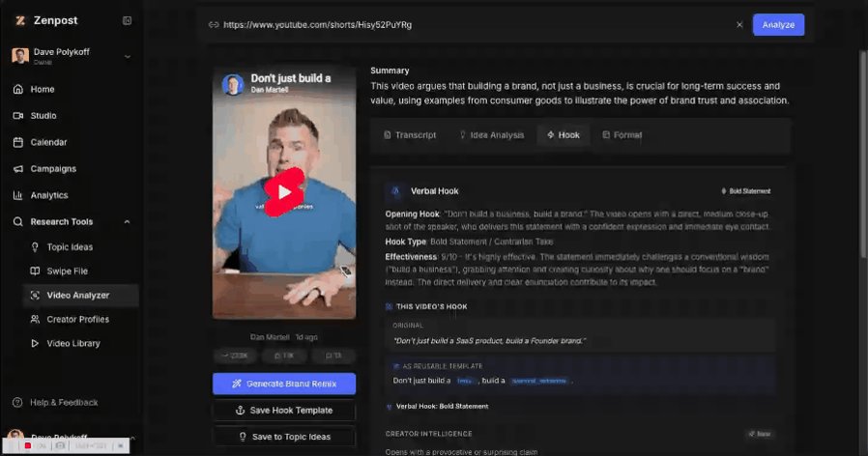The image size is (868, 456).
Task: Switch to the Idea Analysis tab
Action: [x=492, y=135]
